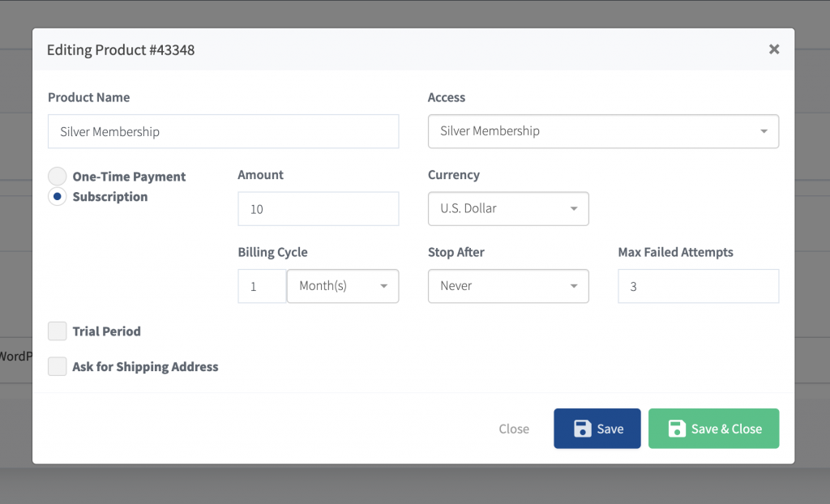Select the One-Time Payment radio button

[x=58, y=177]
